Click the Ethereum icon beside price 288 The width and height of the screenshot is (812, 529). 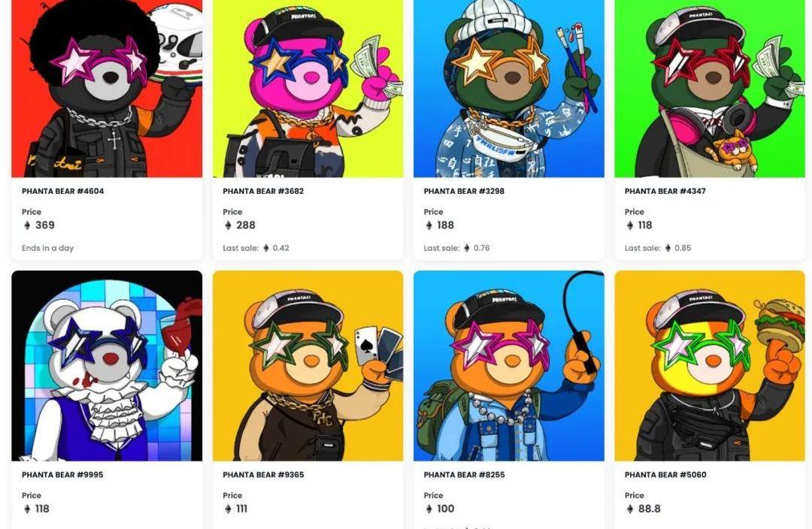[x=228, y=225]
